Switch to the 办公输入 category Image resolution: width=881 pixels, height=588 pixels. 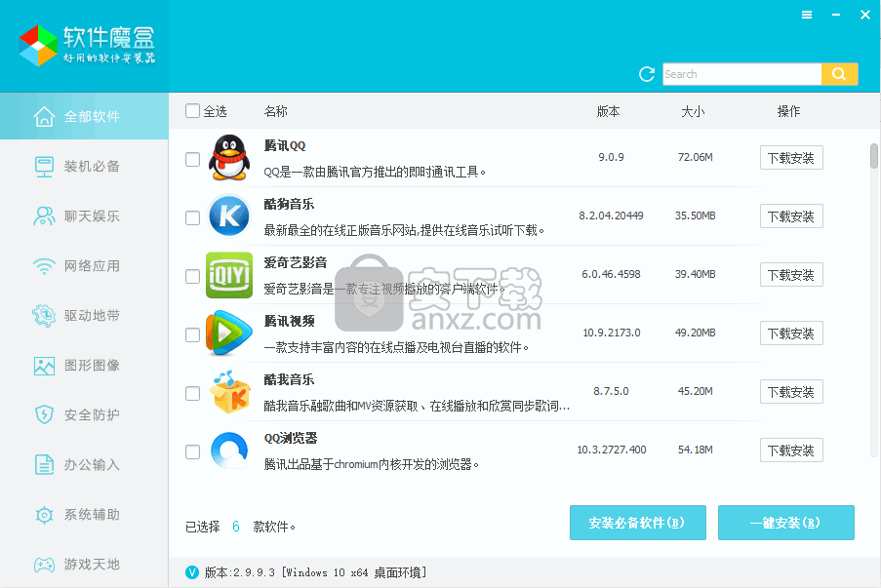[84, 464]
